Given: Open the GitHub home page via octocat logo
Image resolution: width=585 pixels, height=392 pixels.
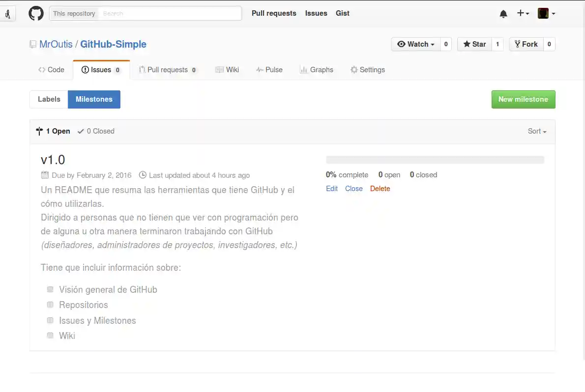Looking at the screenshot, I should tap(36, 13).
